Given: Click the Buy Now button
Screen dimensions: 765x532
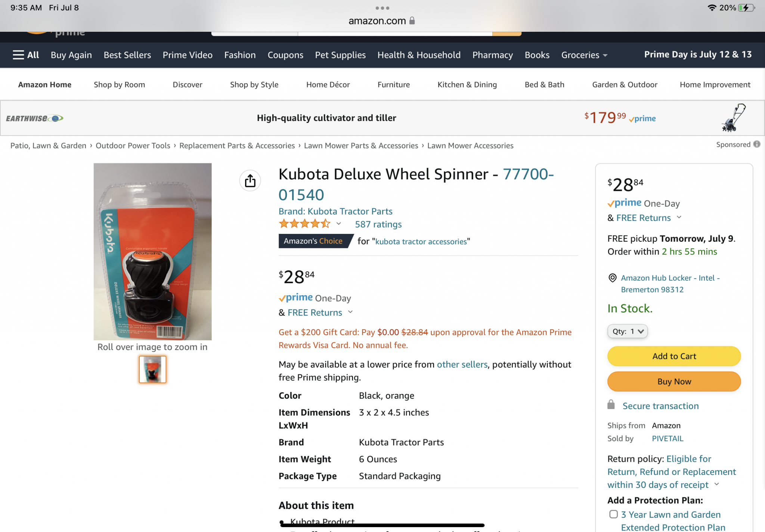Looking at the screenshot, I should 674,381.
